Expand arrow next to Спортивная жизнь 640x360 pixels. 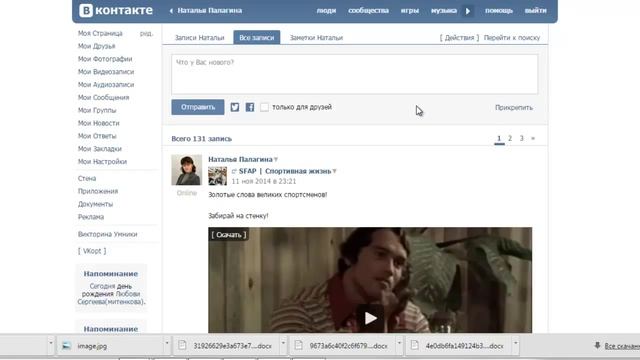pos(335,171)
